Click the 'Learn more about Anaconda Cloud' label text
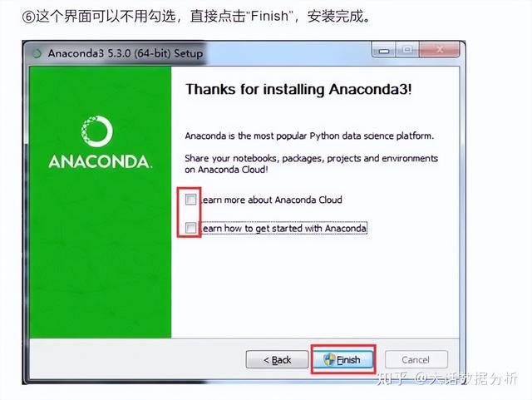Image resolution: width=532 pixels, height=400 pixels. (x=272, y=200)
